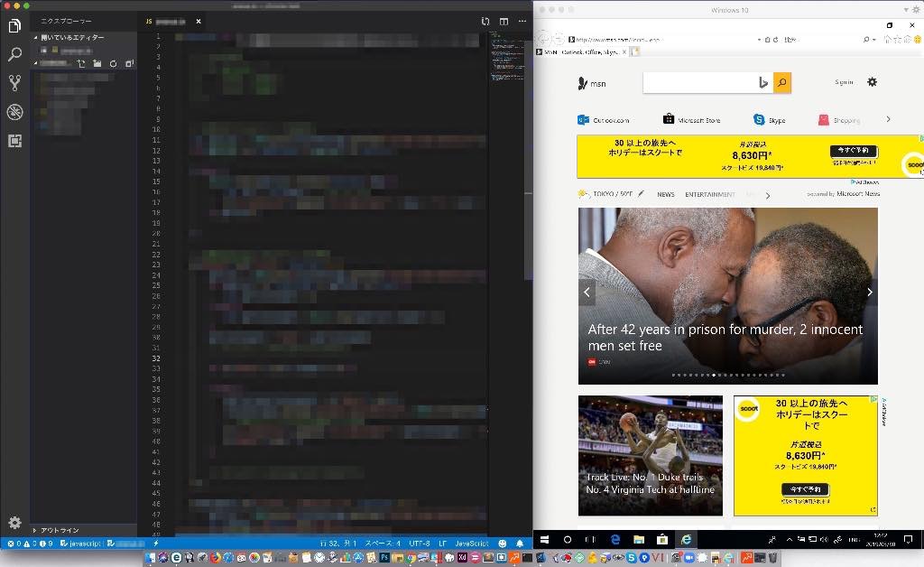Select the NEWS tab on MSN
The height and width of the screenshot is (567, 924).
(x=666, y=194)
